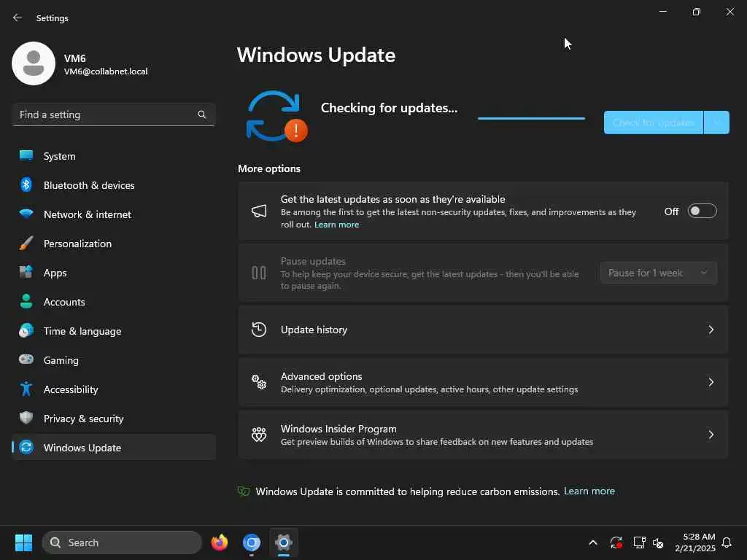The image size is (747, 560).
Task: Click the Windows Insider Program icon
Action: click(259, 435)
